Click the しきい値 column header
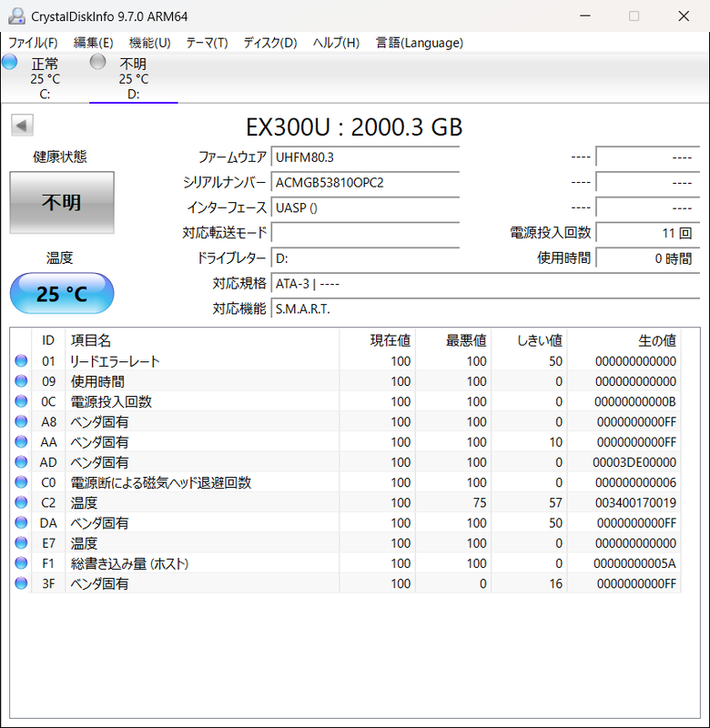 click(x=530, y=340)
